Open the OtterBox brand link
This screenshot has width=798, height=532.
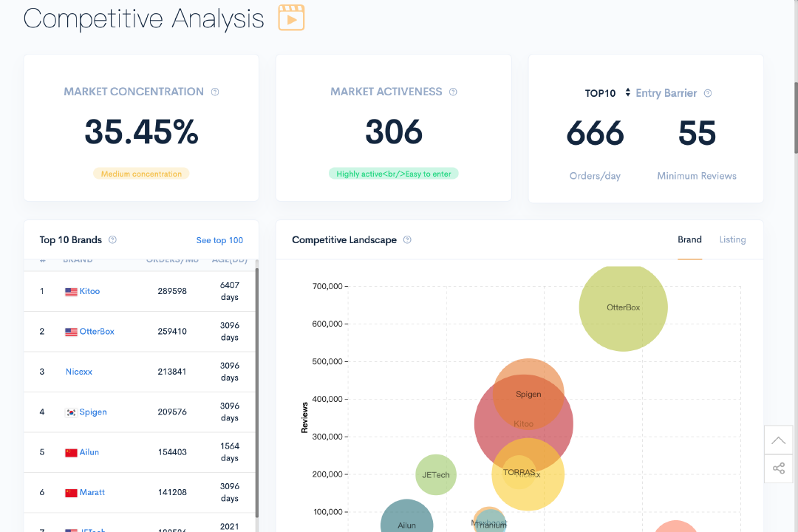(97, 332)
